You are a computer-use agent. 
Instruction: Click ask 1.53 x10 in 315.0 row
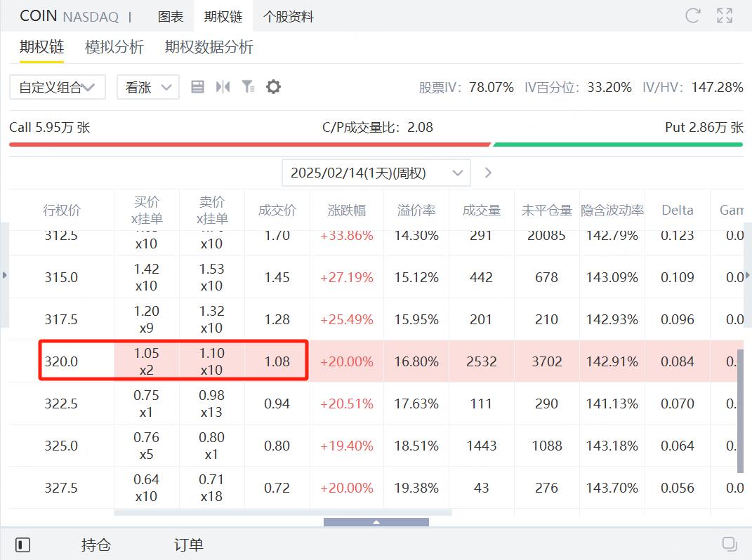tap(212, 277)
